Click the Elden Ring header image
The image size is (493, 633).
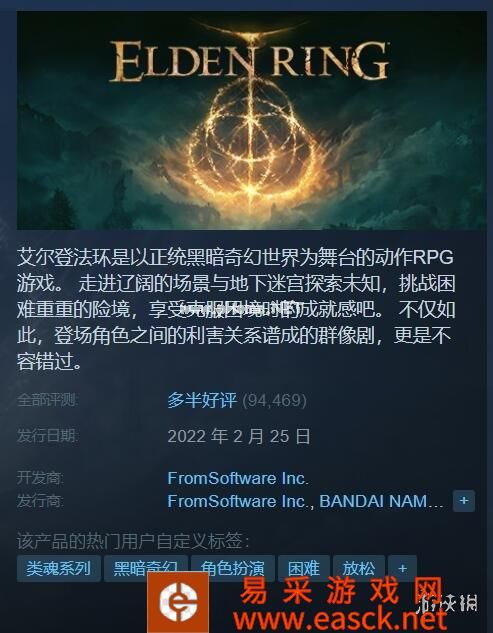252,120
